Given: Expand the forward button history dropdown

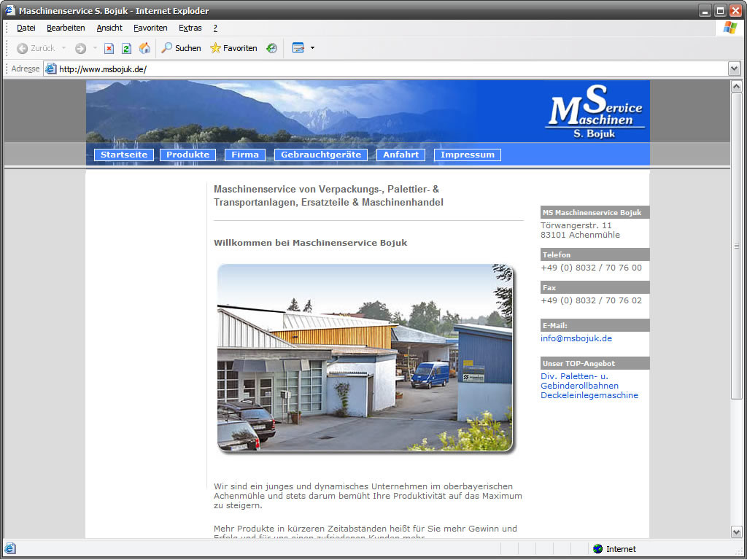Looking at the screenshot, I should pos(95,48).
